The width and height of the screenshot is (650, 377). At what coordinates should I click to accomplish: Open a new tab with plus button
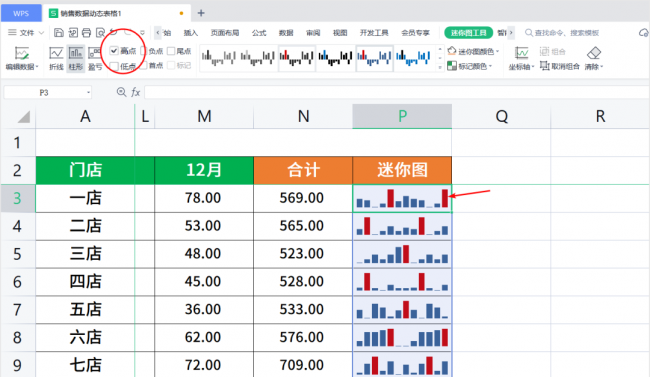click(201, 13)
